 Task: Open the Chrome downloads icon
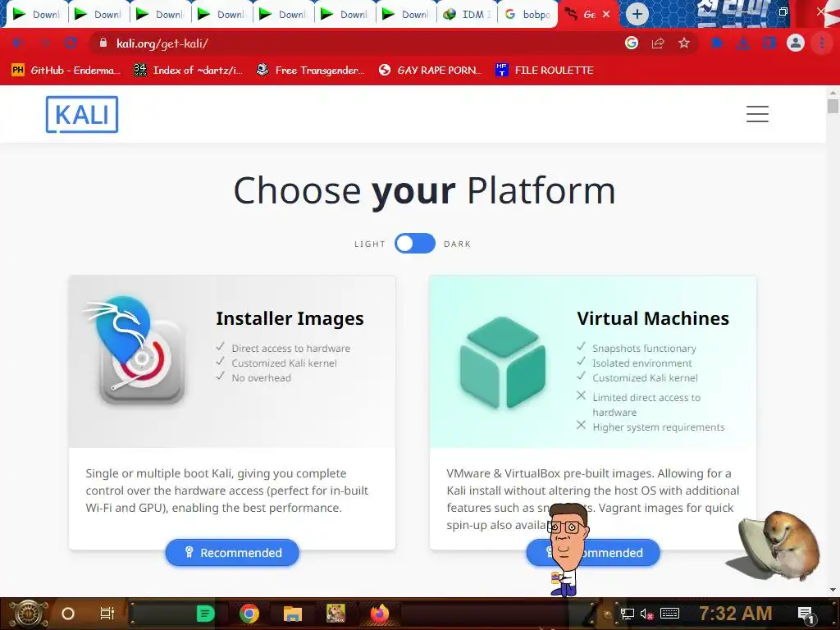click(743, 43)
